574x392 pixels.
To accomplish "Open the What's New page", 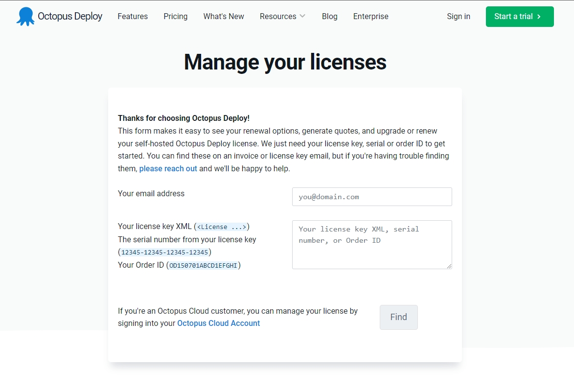I will (224, 17).
